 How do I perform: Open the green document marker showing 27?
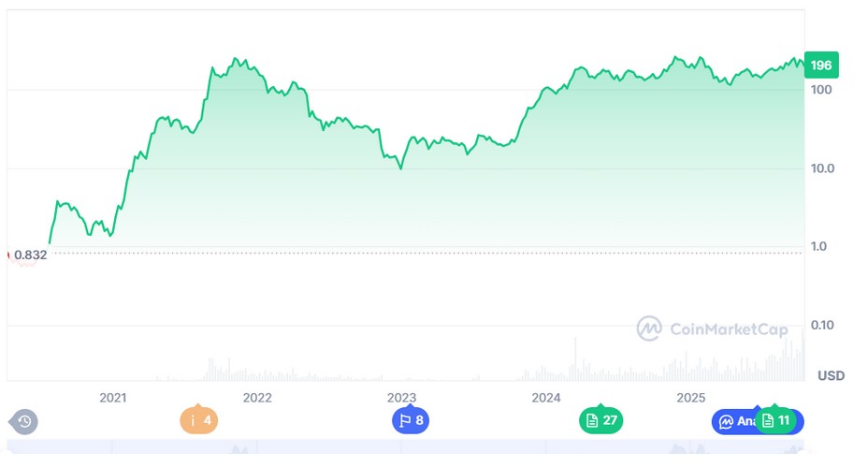[x=600, y=421]
